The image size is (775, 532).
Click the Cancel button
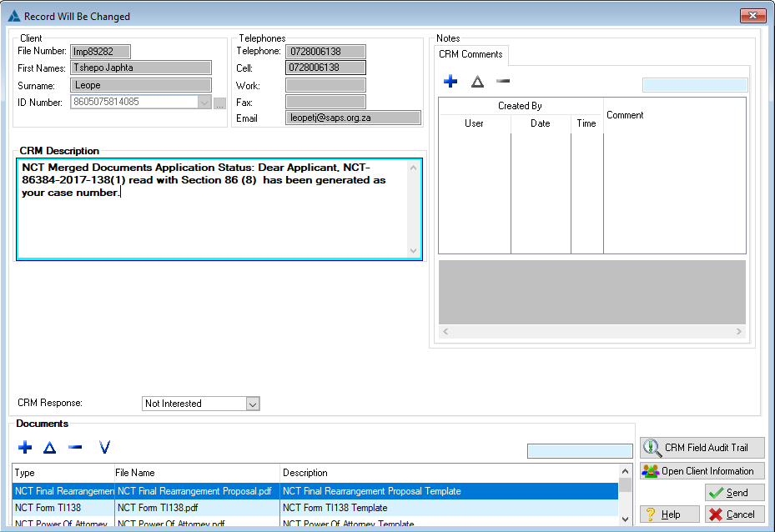(733, 514)
